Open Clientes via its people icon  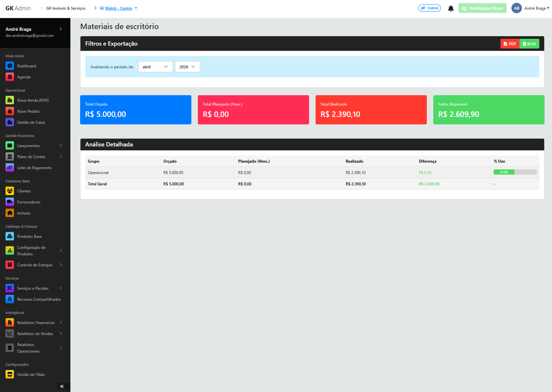[10, 191]
